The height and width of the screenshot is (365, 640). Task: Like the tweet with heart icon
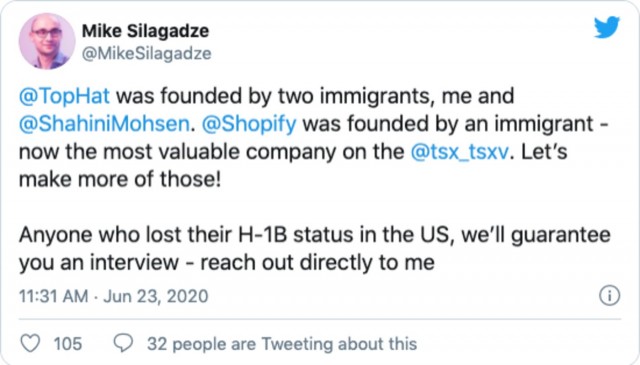click(x=30, y=343)
